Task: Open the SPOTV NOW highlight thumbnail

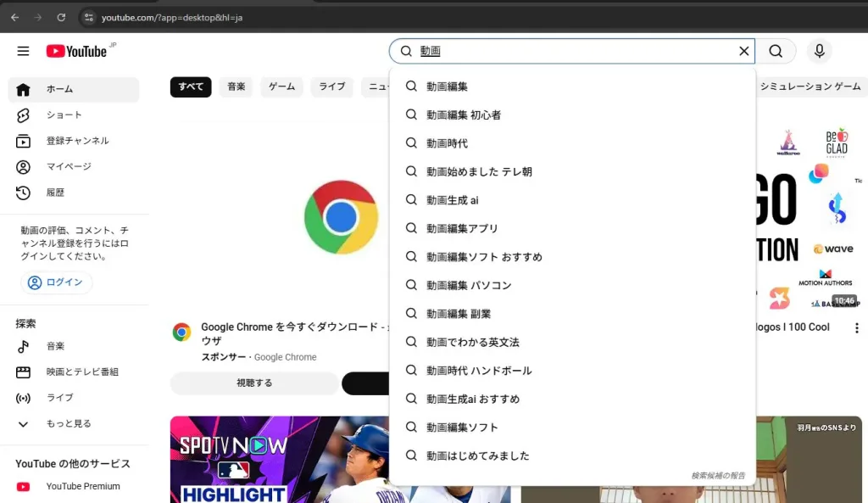Action: [280, 459]
